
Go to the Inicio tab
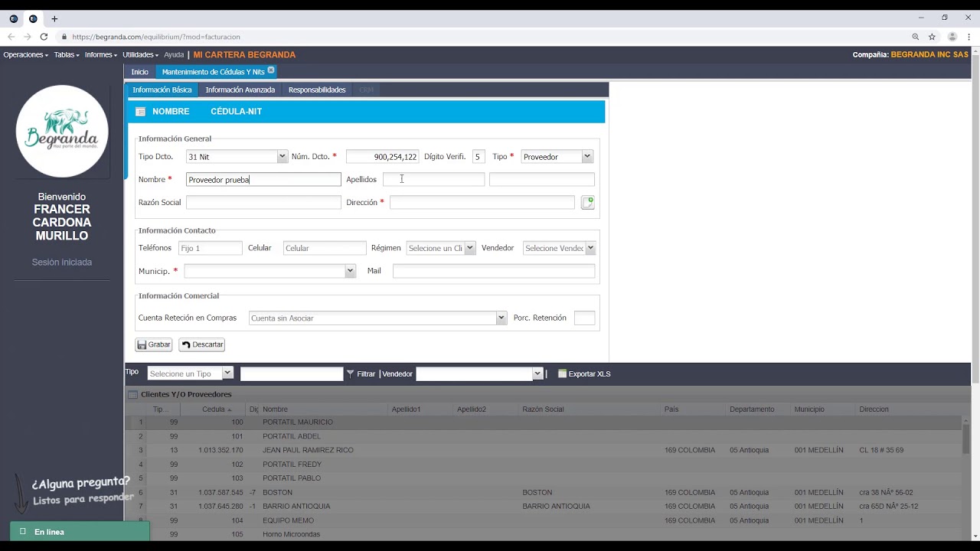(x=139, y=72)
